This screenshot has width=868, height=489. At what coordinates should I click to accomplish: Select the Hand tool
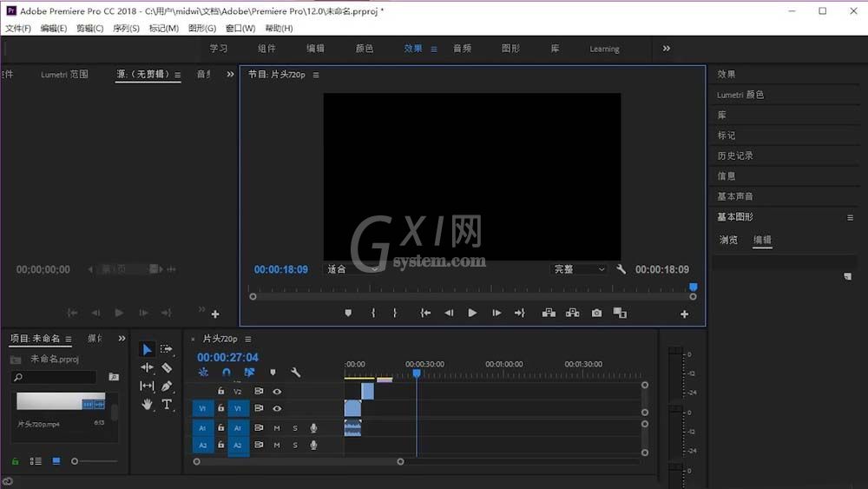[x=147, y=404]
